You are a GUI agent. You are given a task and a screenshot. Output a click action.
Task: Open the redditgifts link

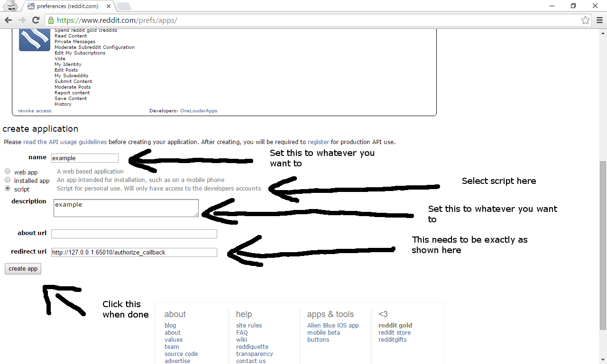[x=392, y=340]
